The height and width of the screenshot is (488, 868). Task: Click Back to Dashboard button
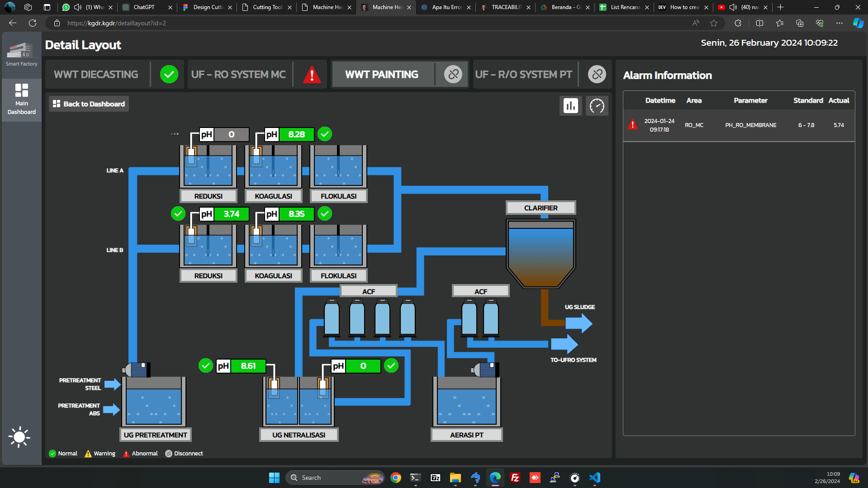pos(89,104)
